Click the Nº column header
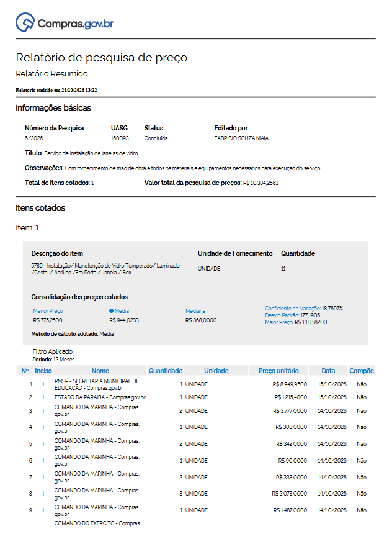 pos(25,371)
